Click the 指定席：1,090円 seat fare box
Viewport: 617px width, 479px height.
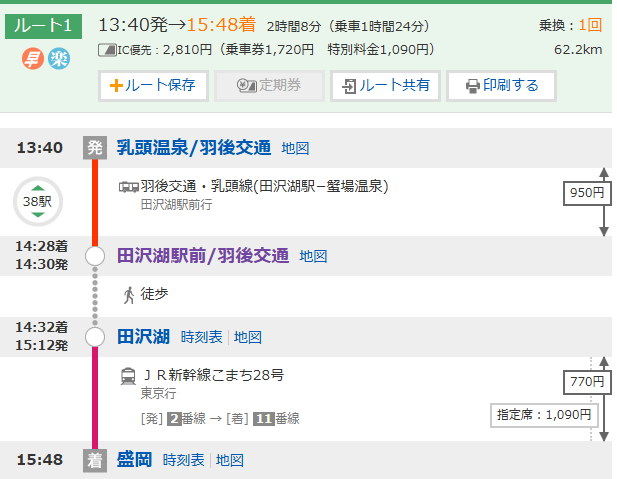pos(544,414)
